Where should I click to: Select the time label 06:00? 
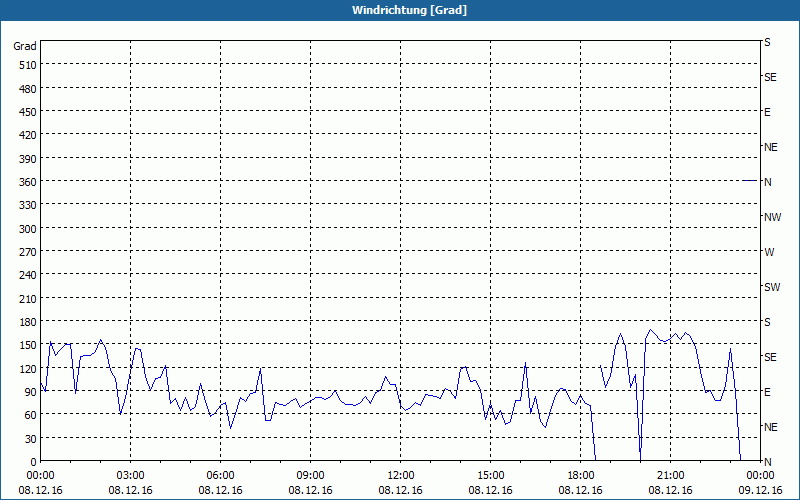tap(220, 476)
